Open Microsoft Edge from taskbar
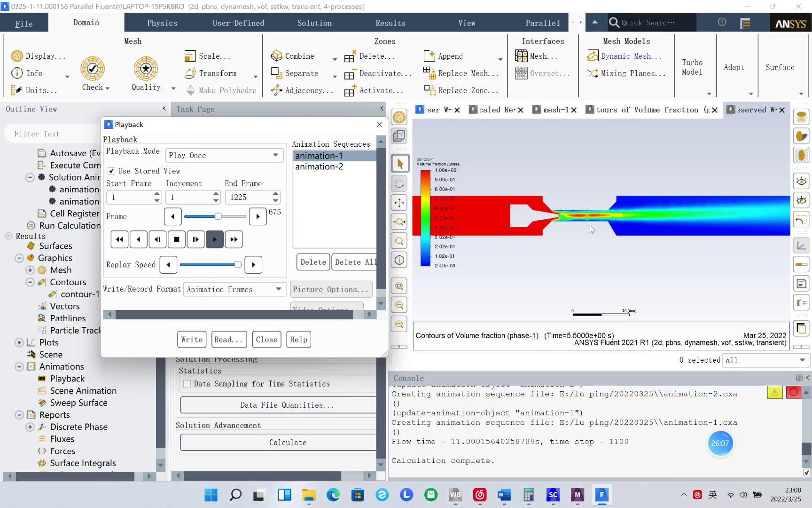The image size is (812, 508). pos(333,495)
